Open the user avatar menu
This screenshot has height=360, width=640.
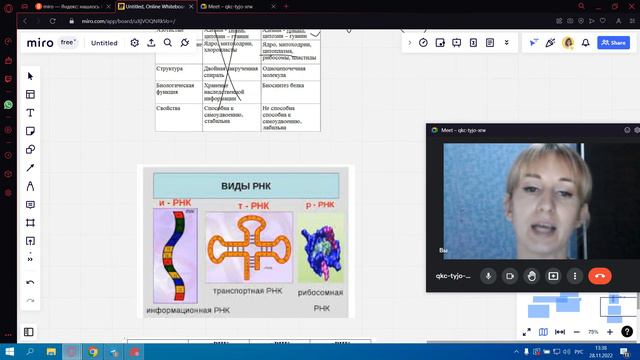coord(568,43)
